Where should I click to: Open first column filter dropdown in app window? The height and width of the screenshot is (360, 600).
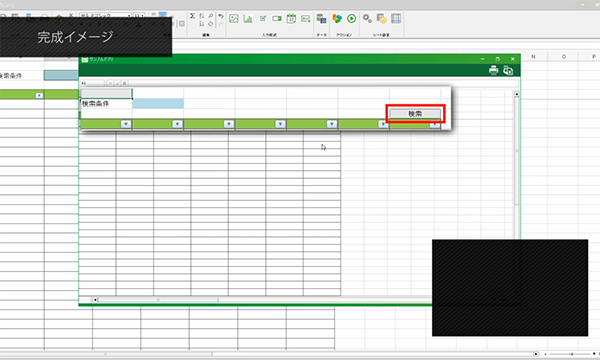(126, 124)
